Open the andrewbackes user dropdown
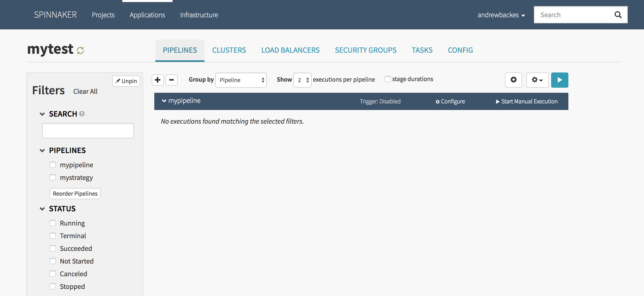The height and width of the screenshot is (296, 644). (x=501, y=15)
